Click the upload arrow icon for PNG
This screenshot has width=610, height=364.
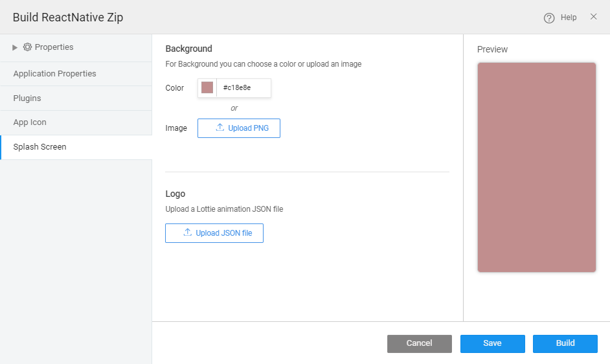tap(220, 128)
